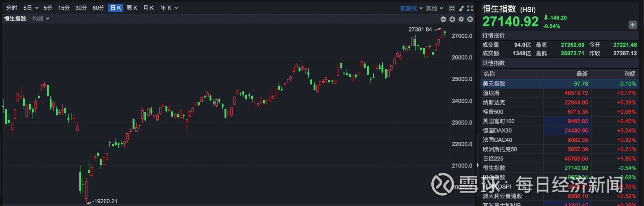Expand the 前复权 dropdown
The image size is (644, 206).
pos(411,8)
